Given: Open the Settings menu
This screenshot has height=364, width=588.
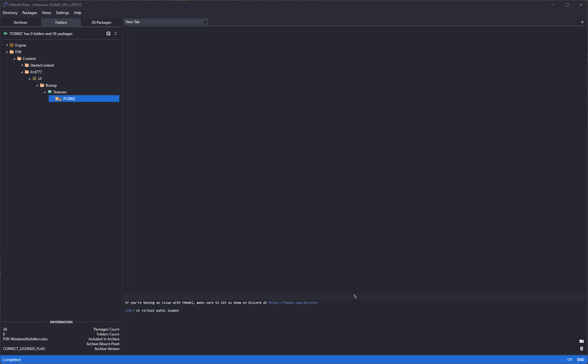Looking at the screenshot, I should pyautogui.click(x=62, y=13).
